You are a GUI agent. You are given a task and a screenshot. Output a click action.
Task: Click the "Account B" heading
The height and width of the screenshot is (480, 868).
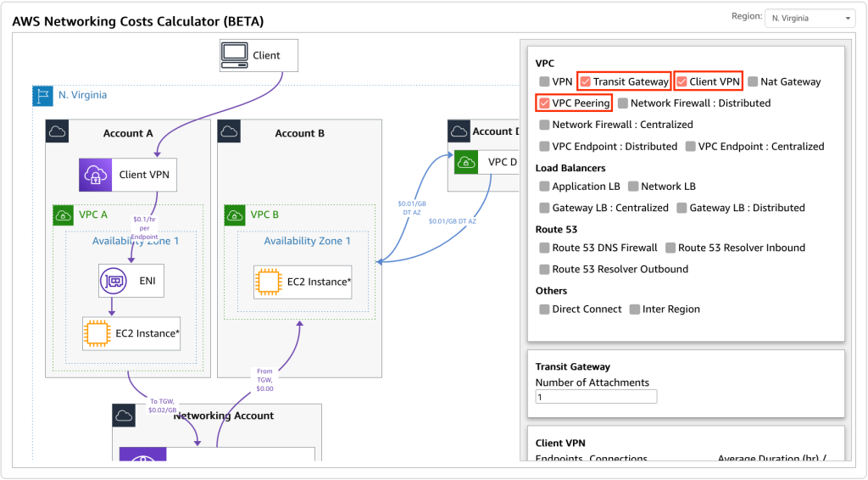pos(299,133)
